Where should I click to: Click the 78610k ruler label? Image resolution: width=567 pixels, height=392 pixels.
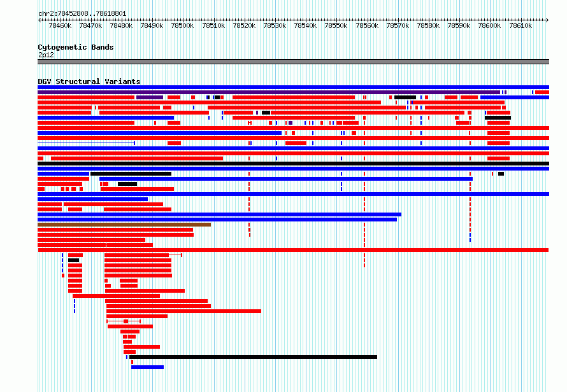(520, 25)
